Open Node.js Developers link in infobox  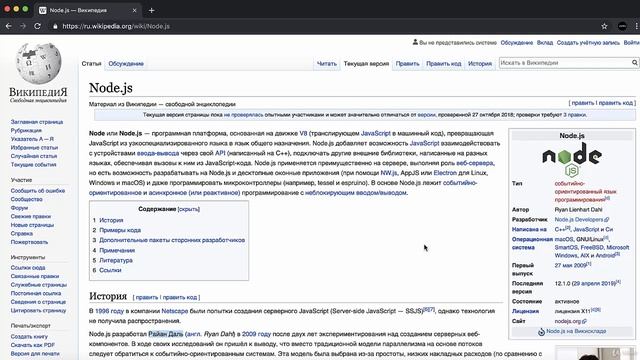click(578, 220)
